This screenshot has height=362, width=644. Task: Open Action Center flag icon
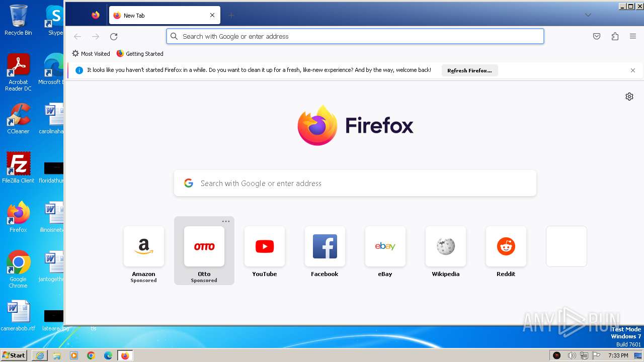(595, 355)
